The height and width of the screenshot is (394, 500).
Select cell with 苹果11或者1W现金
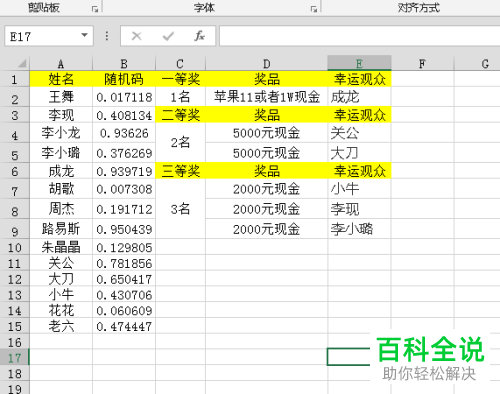[267, 97]
